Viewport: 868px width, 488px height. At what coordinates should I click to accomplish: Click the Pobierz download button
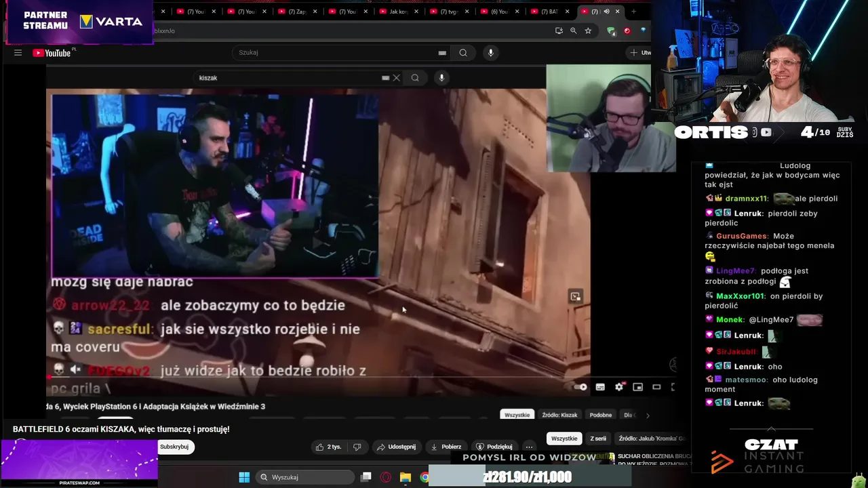tap(446, 447)
